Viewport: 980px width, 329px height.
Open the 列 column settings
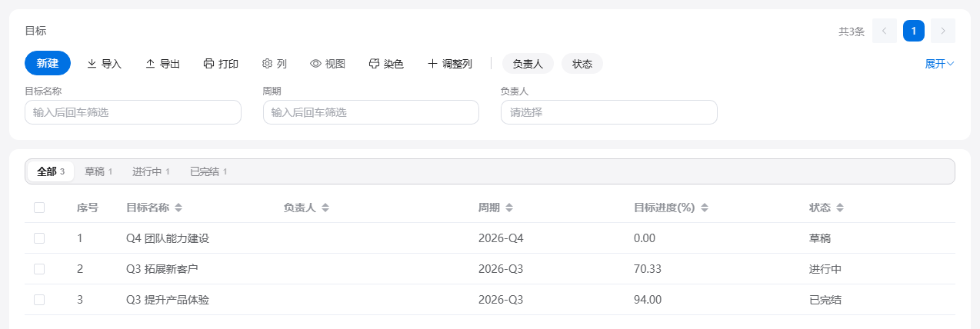point(275,64)
